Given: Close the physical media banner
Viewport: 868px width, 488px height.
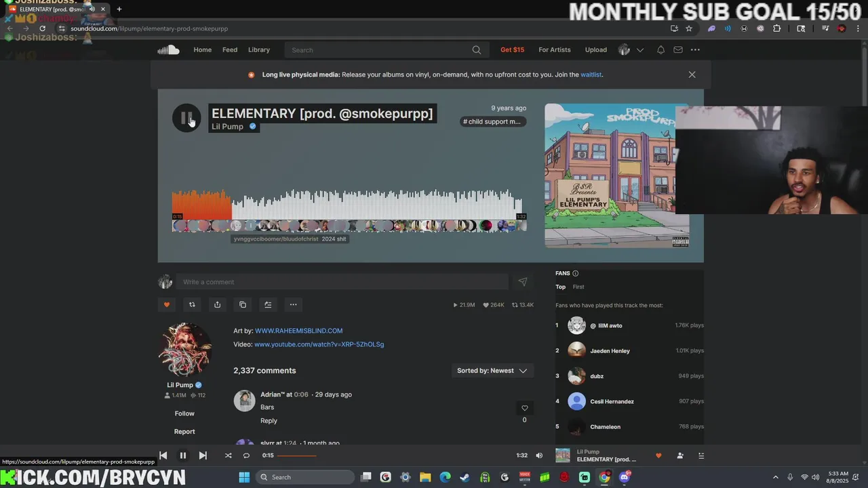Looking at the screenshot, I should (692, 75).
